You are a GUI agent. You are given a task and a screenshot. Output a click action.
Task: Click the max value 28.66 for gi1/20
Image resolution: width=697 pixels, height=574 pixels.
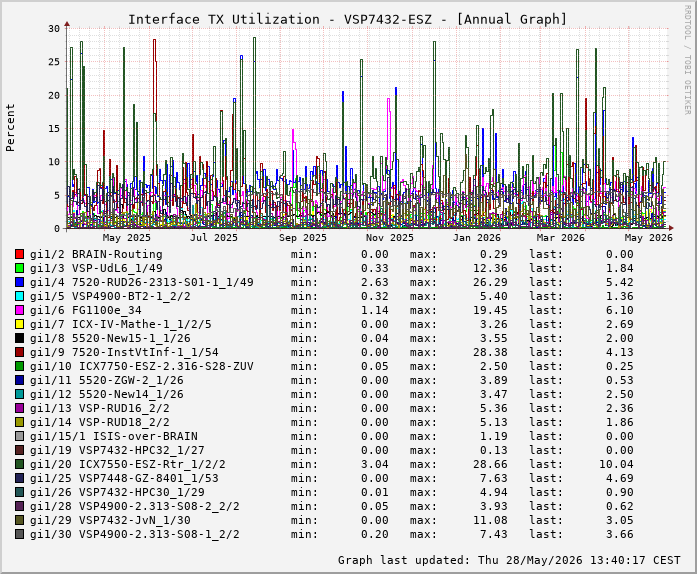[490, 464]
